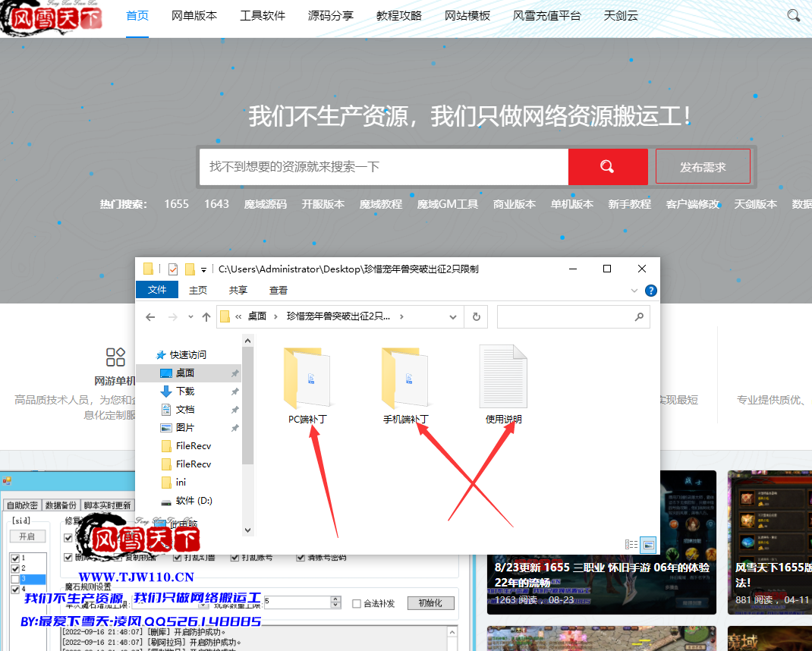This screenshot has width=812, height=651.
Task: Expand the breadcrumb arrow after 桌面
Action: (275, 316)
